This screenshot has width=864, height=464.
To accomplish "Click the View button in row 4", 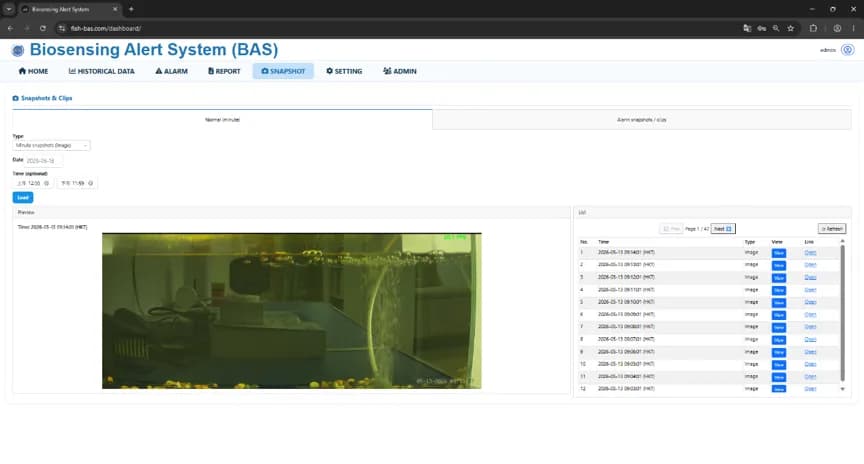I will (779, 290).
